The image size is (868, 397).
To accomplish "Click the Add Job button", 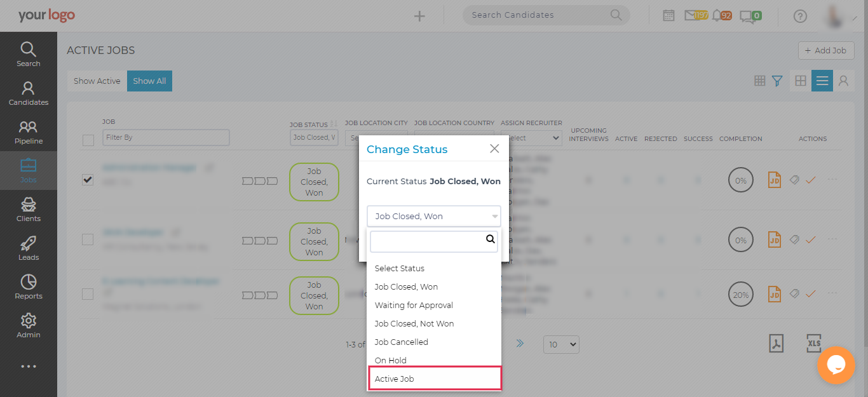I will coord(825,51).
